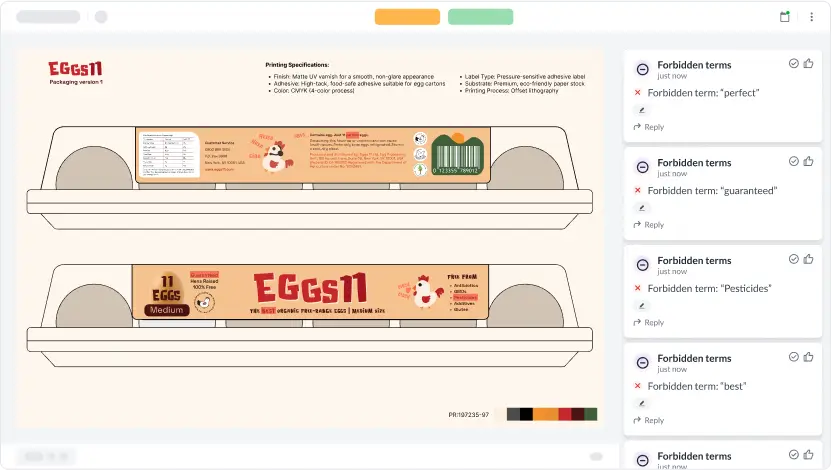Click the green button in the top bar
The height and width of the screenshot is (470, 831).
[x=480, y=17]
